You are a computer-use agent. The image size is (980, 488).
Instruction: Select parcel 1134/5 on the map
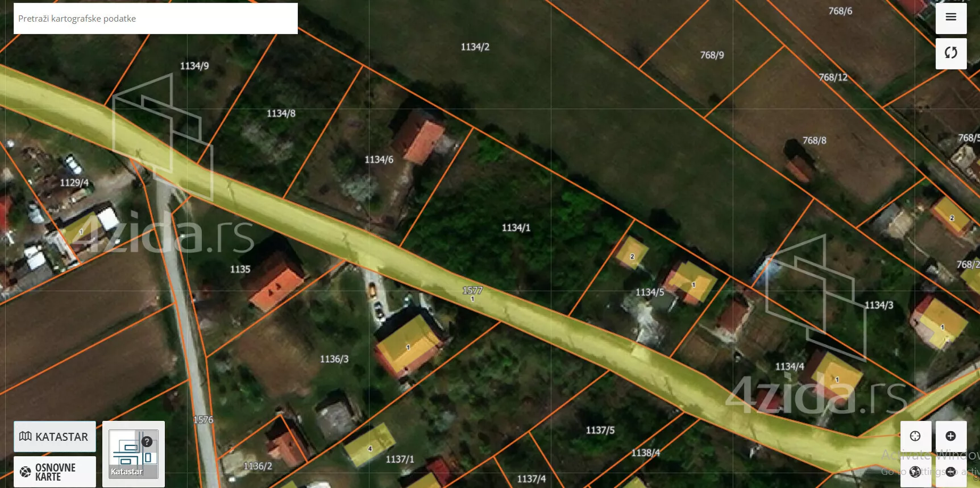[649, 292]
